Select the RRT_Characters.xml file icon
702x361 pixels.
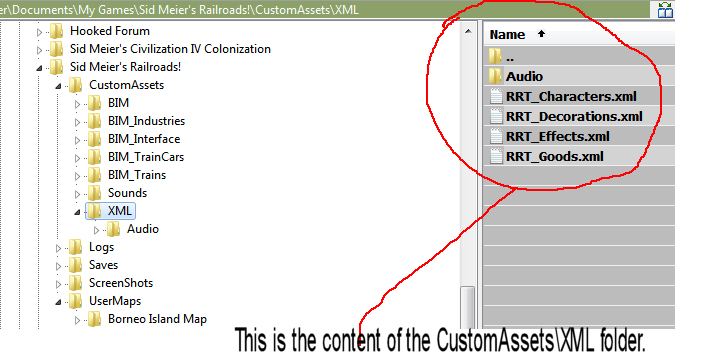[496, 96]
